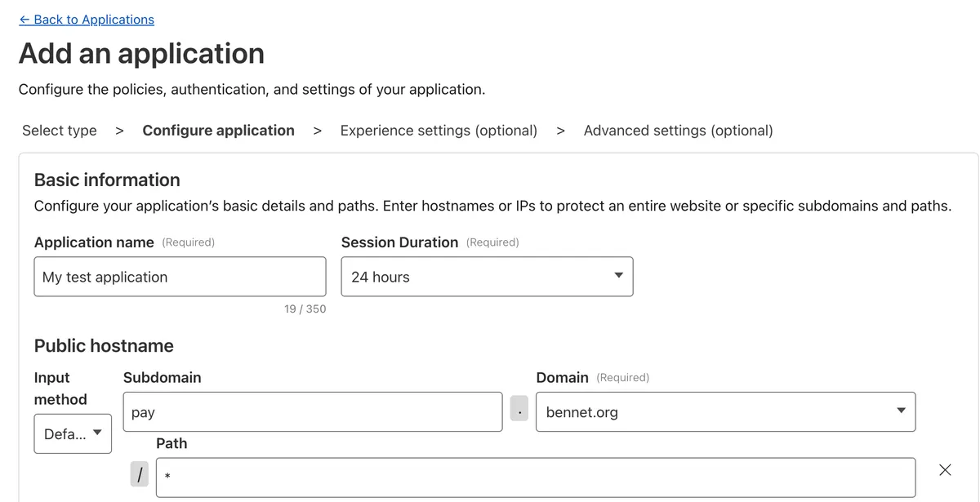This screenshot has height=502, width=980.
Task: Open the Session Duration dropdown
Action: coord(487,276)
